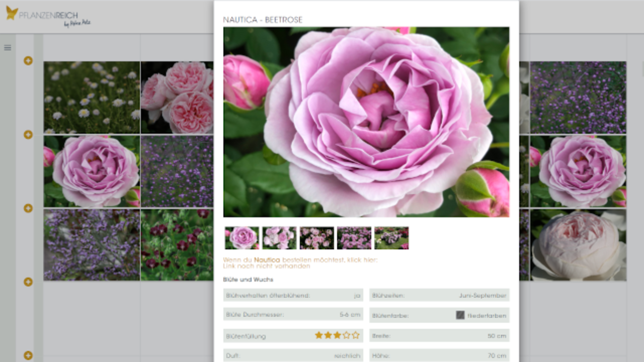Click the 'Blühverhalten öfterblühend:' label
Screen dimensions: 644x362
pos(268,296)
